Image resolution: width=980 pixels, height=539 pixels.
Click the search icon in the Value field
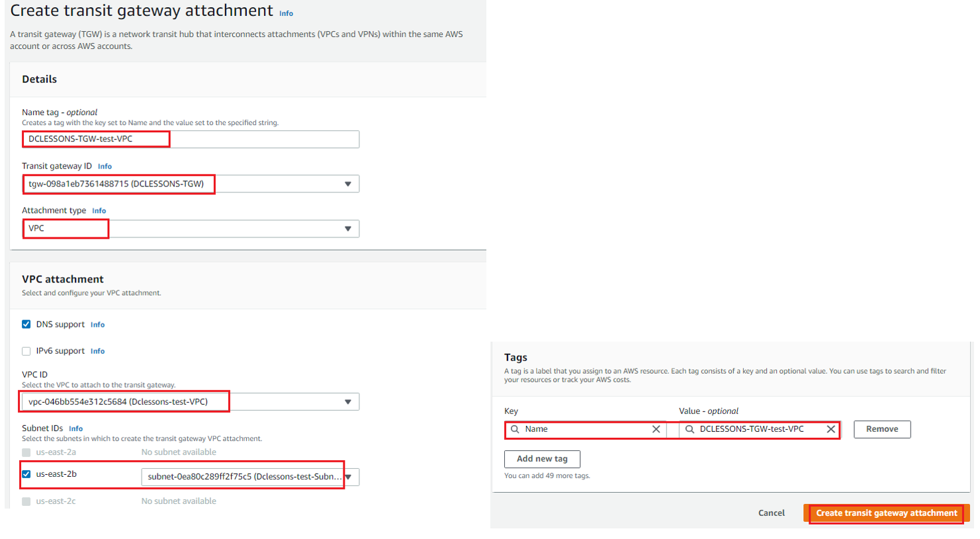pos(690,429)
